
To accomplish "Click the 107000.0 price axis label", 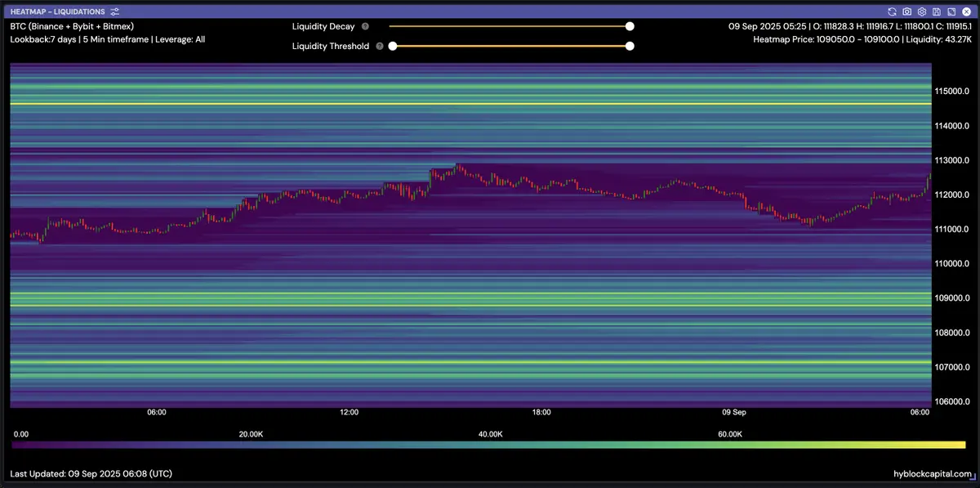I will pos(952,367).
